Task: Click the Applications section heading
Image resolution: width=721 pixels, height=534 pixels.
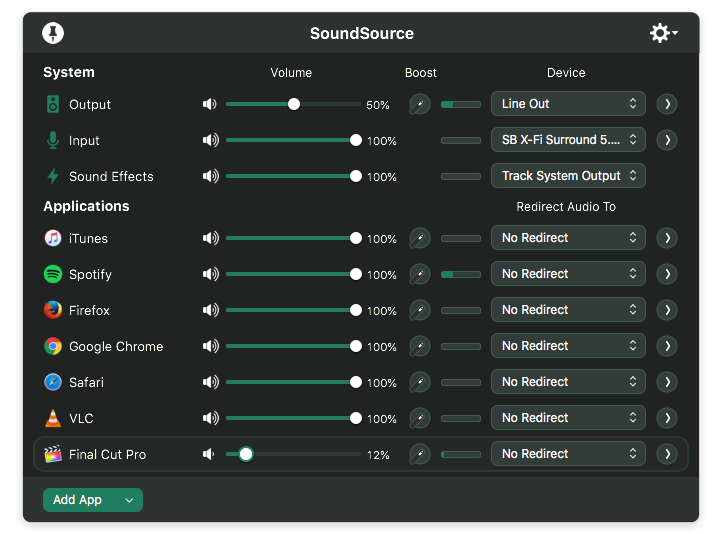Action: tap(86, 206)
